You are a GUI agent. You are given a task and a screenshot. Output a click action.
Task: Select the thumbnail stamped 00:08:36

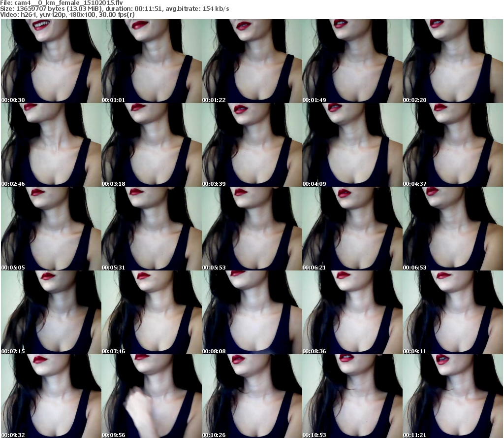click(x=352, y=312)
